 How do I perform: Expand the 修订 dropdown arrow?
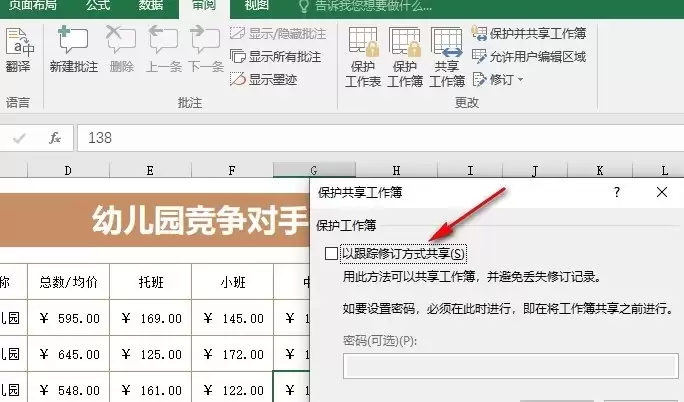coord(520,79)
